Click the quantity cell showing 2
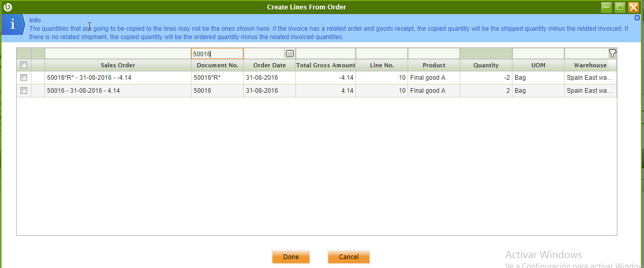This screenshot has height=268, width=644. 486,91
